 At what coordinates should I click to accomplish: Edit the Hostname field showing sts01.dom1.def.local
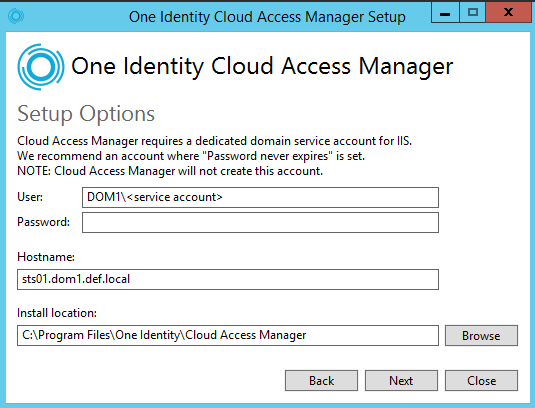(x=228, y=279)
